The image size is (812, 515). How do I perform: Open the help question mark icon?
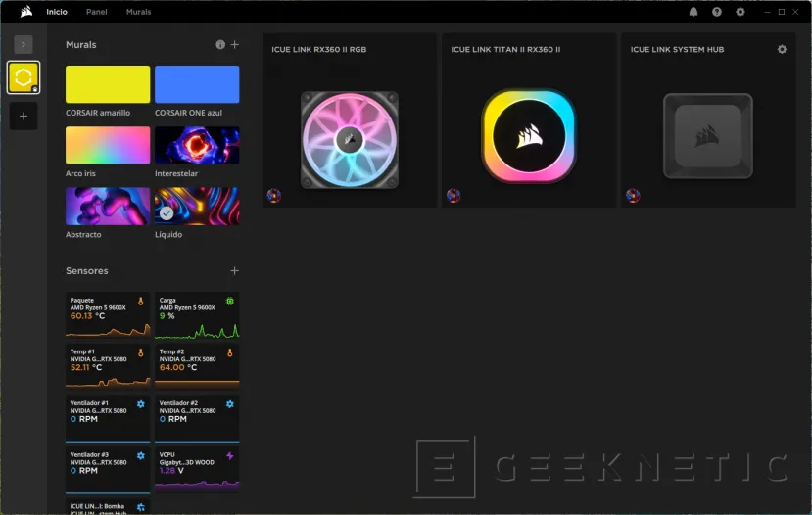click(717, 12)
